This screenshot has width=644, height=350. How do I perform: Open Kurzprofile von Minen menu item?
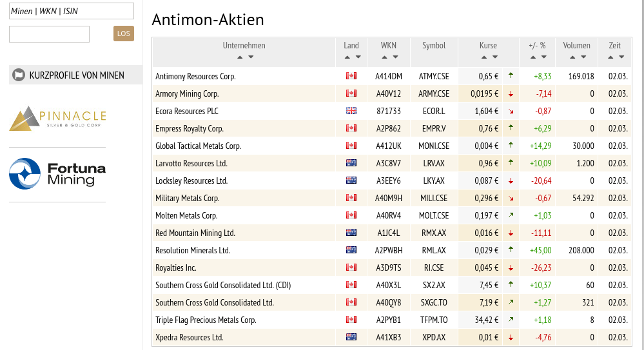tap(76, 75)
